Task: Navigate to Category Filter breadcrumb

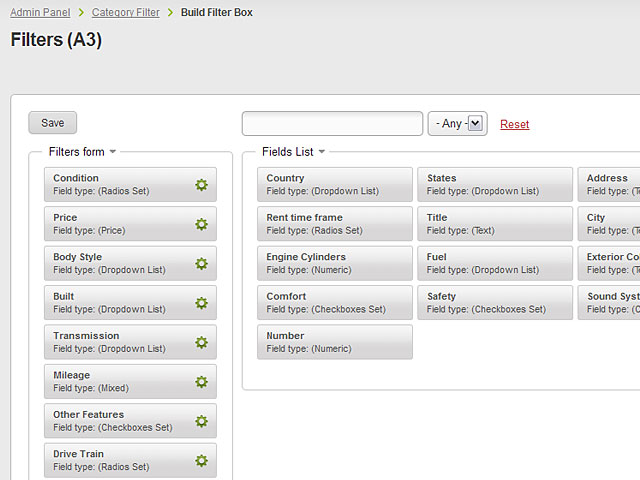Action: (x=125, y=13)
